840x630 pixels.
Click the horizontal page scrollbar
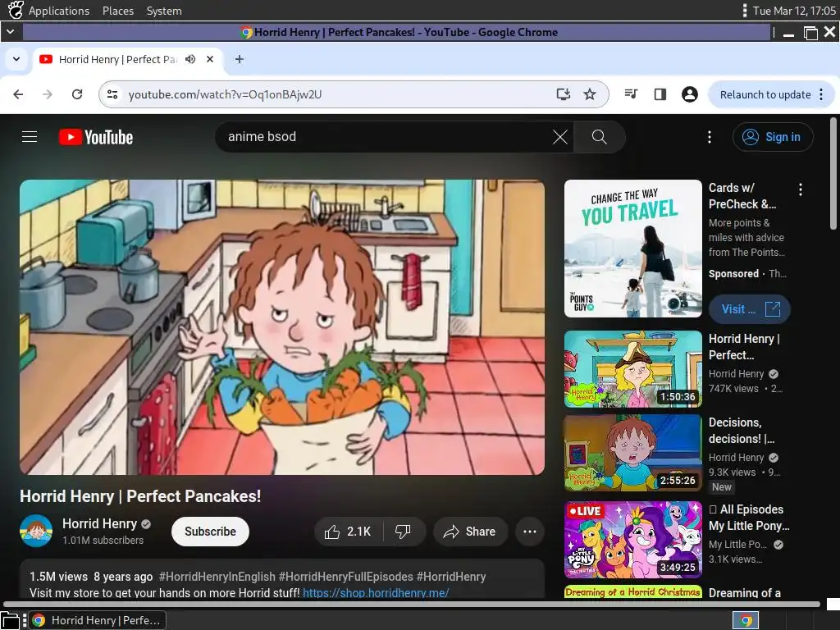[x=413, y=605]
